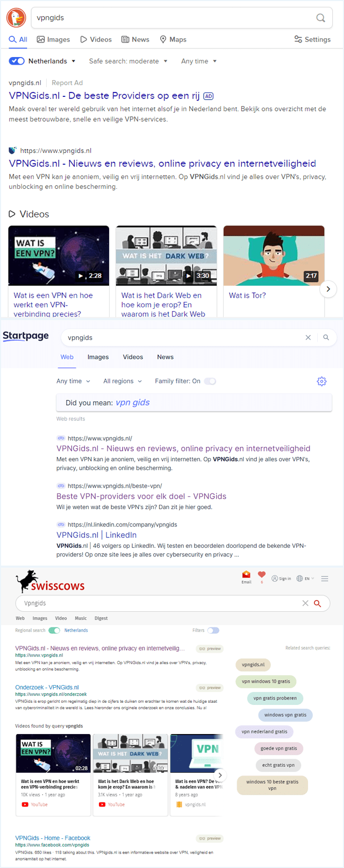This screenshot has width=344, height=868.
Task: Click the vpngids.nl favicon in DuckDuckGo result
Action: (12, 151)
